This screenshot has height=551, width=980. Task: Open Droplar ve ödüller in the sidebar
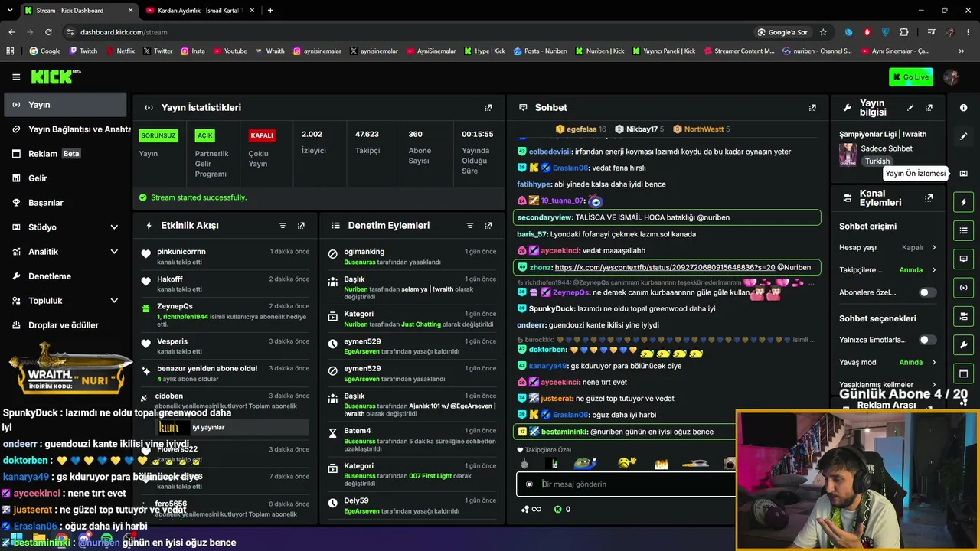pos(65,325)
